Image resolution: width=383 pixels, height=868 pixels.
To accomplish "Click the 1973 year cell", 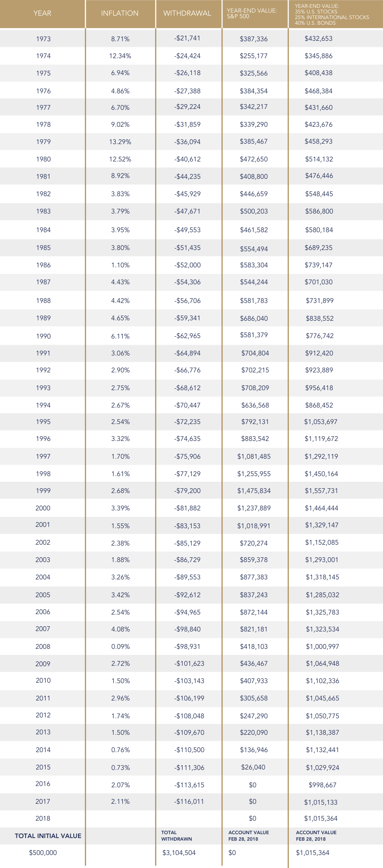I will pos(43,39).
